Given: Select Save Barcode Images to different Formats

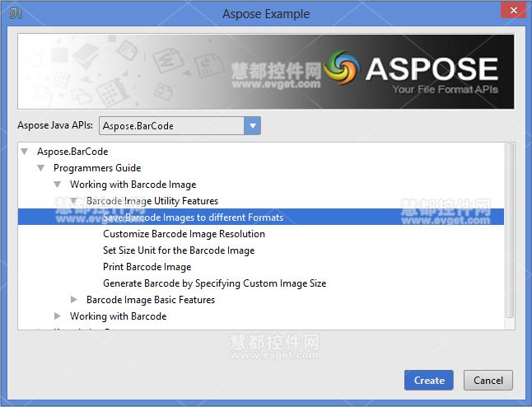Looking at the screenshot, I should pyautogui.click(x=261, y=218).
